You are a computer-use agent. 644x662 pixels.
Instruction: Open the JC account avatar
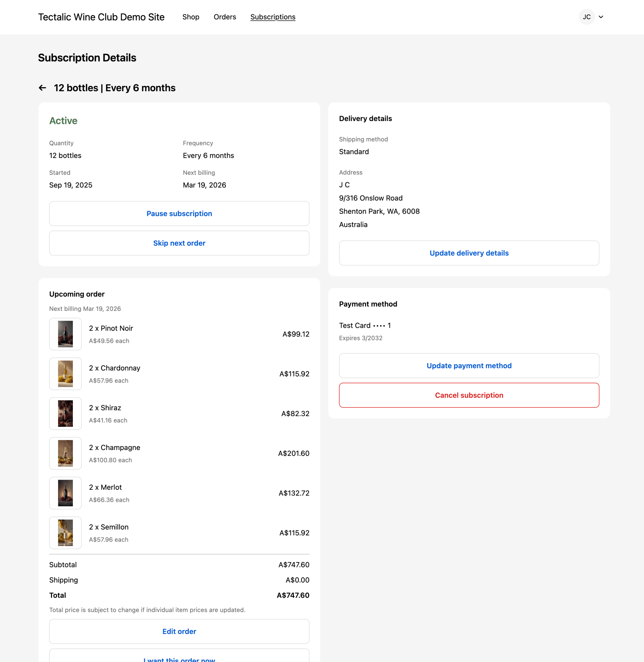tap(587, 17)
